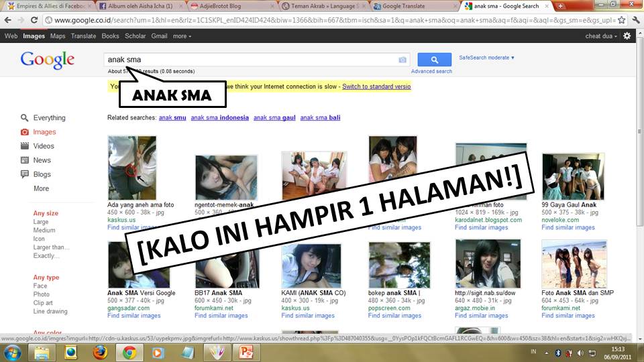644x362 pixels.
Task: Bookmark this page with the star icon
Action: click(622, 19)
